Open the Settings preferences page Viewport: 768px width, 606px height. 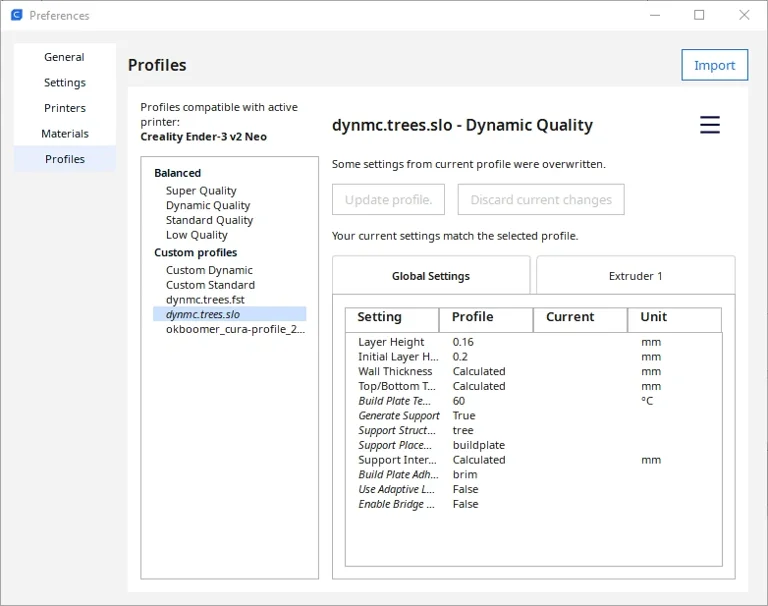pos(64,83)
